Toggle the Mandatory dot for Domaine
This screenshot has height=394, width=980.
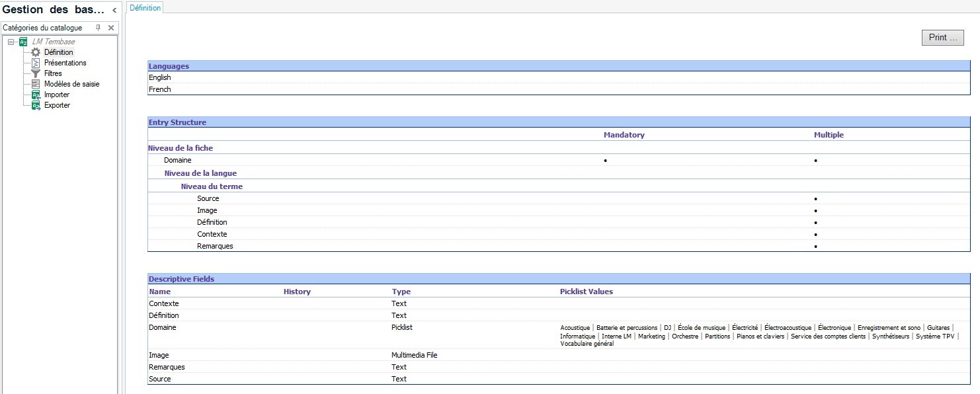605,160
